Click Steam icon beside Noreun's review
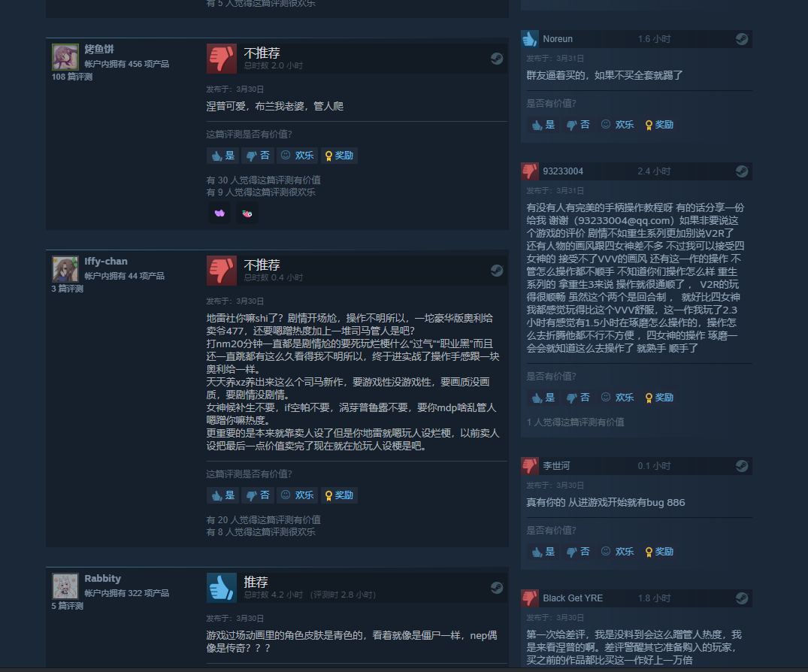Image resolution: width=808 pixels, height=672 pixels. click(x=742, y=38)
